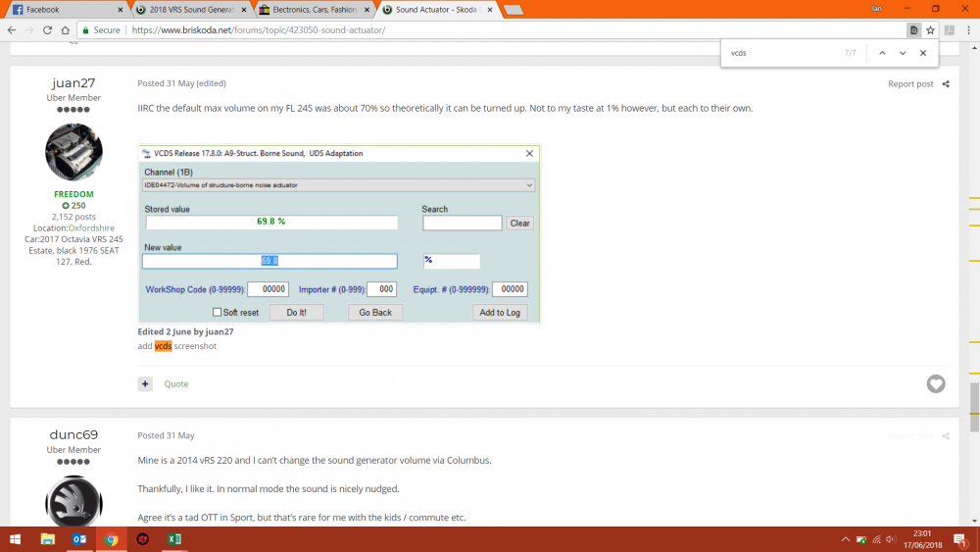Image resolution: width=980 pixels, height=552 pixels.
Task: Go forward in browser history
Action: pos(29,30)
